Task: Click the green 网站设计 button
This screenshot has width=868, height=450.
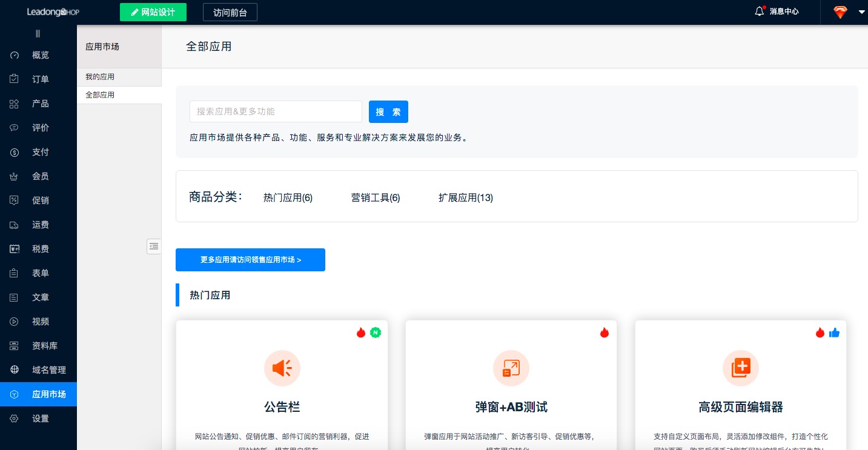Action: [153, 12]
